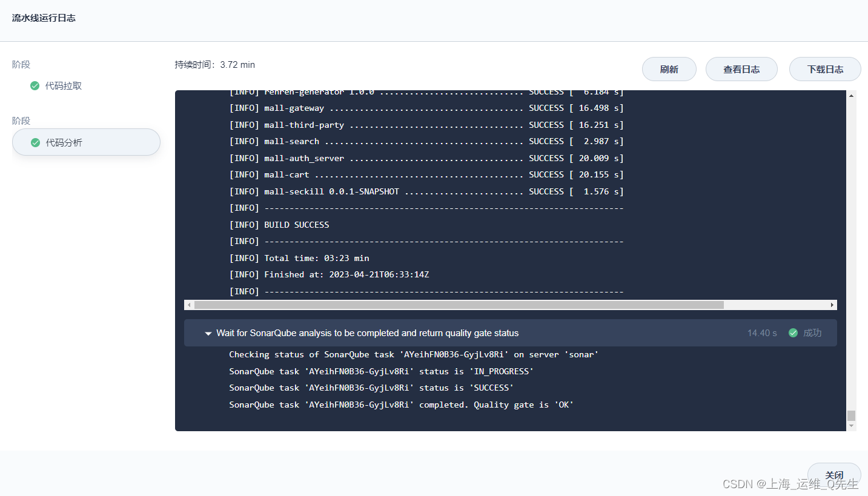The width and height of the screenshot is (868, 496).
Task: Click the Finished at timestamp line
Action: pos(329,275)
